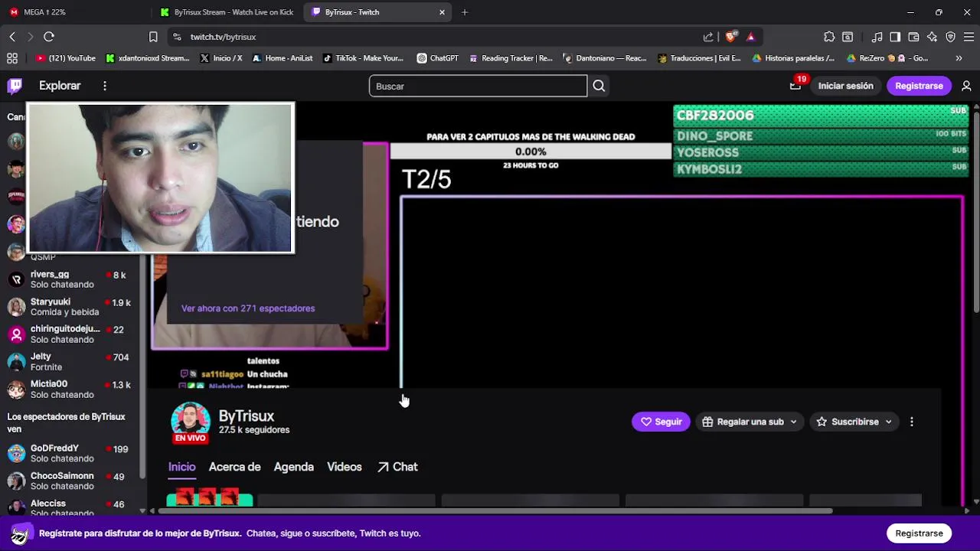Click Iniciar sesión button
This screenshot has height=551, width=980.
pyautogui.click(x=845, y=86)
